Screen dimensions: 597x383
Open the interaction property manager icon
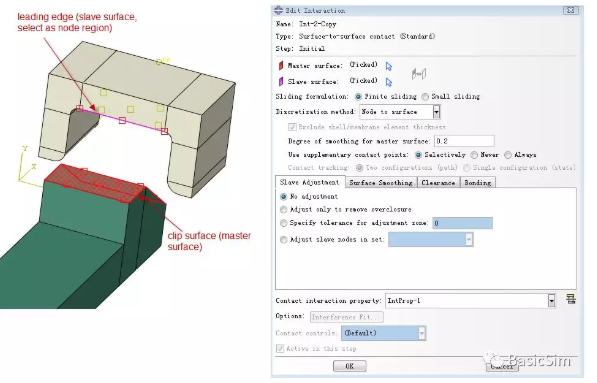pos(570,299)
